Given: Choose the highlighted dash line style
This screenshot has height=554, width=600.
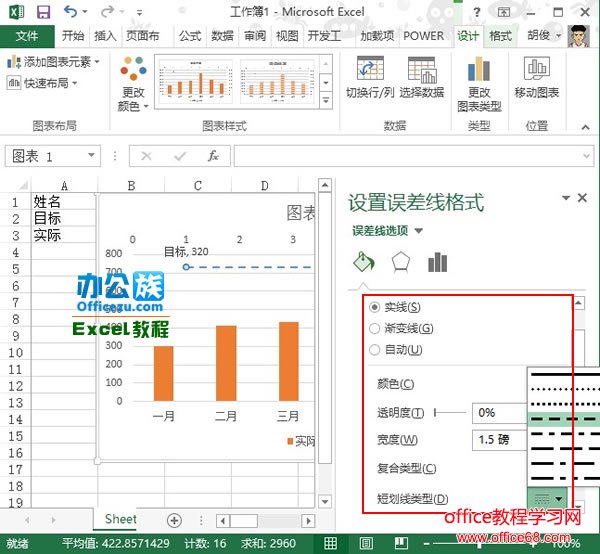Looking at the screenshot, I should 563,419.
